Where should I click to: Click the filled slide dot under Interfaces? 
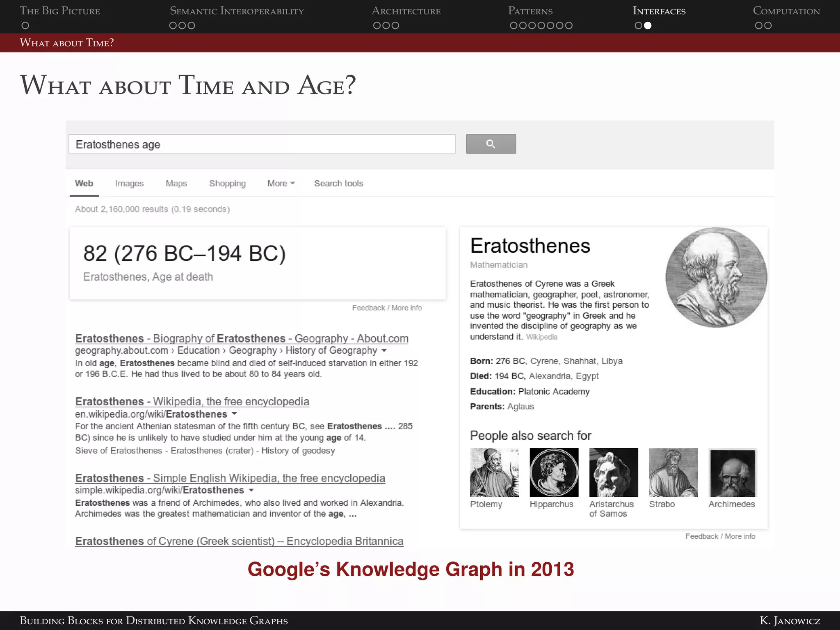648,25
